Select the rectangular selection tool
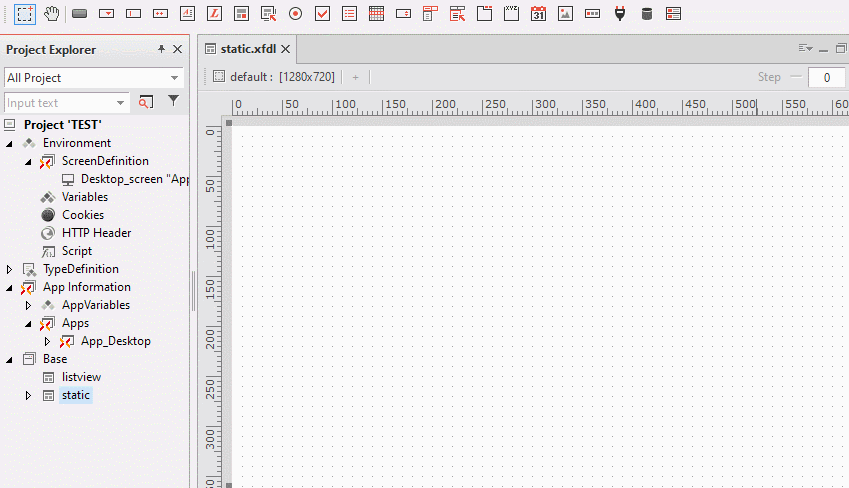 (25, 14)
